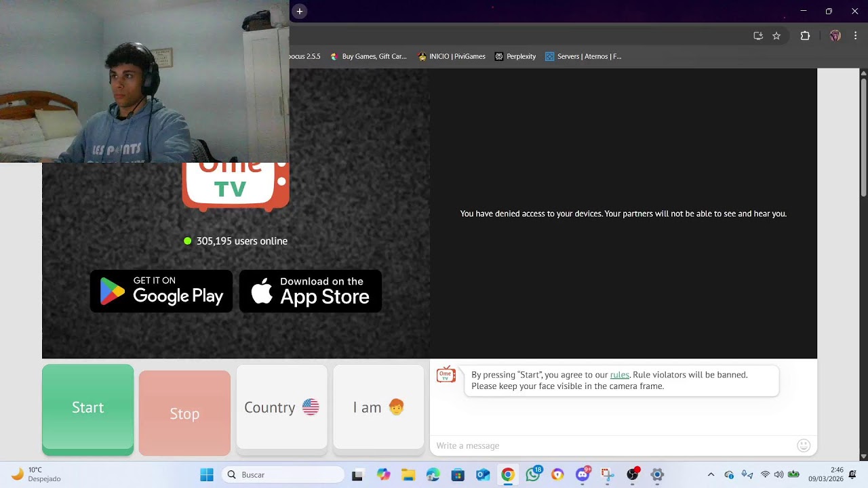The height and width of the screenshot is (488, 868).
Task: Click the 305,195 users online text
Action: 241,241
